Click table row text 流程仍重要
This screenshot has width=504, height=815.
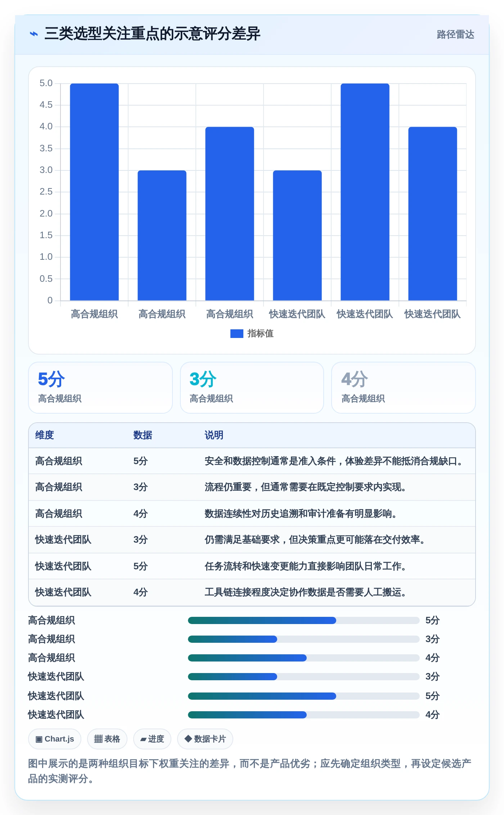click(228, 487)
